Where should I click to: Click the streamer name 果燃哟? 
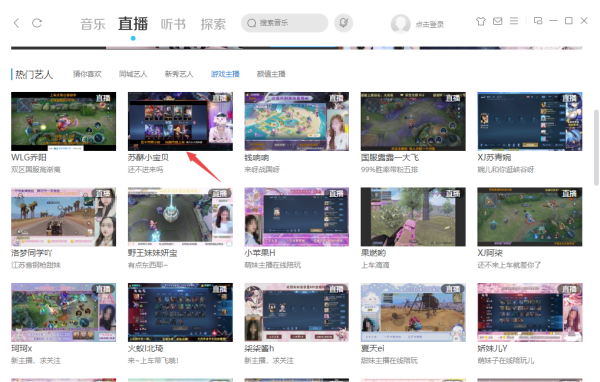(x=373, y=253)
